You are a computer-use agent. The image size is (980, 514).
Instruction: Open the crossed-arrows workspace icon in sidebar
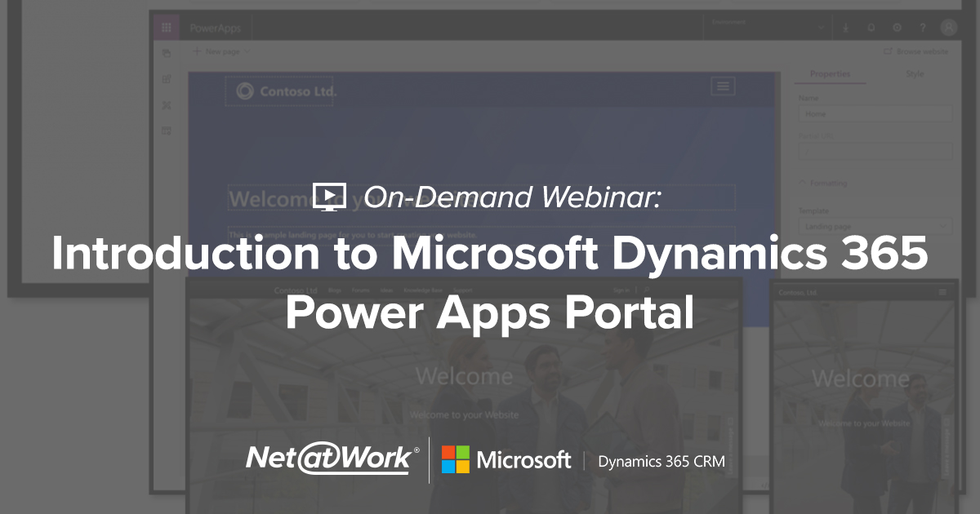[167, 105]
